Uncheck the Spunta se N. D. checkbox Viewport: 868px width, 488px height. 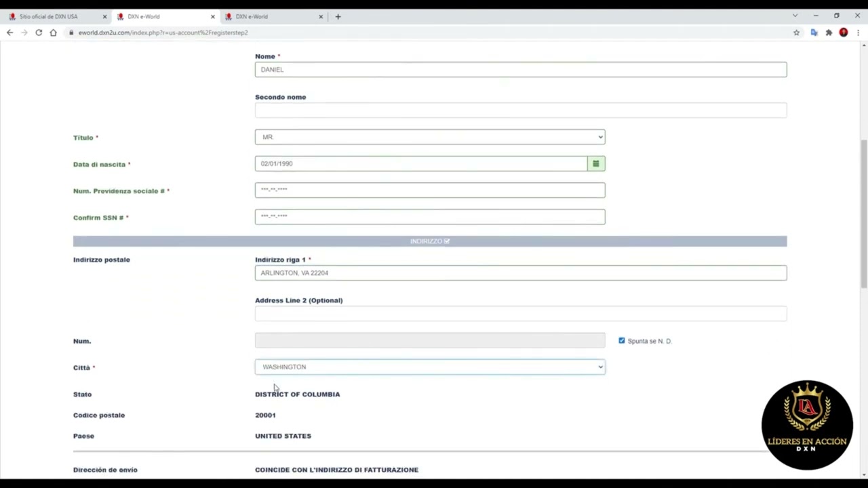click(622, 340)
